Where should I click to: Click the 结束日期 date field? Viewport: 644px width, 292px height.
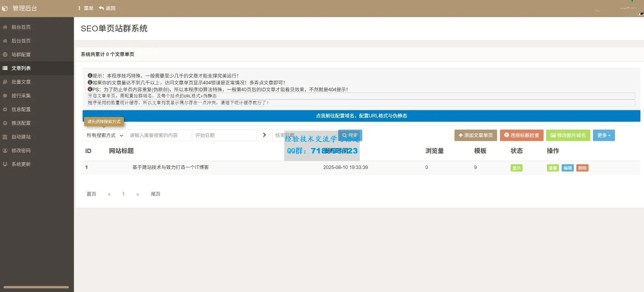[x=305, y=135]
